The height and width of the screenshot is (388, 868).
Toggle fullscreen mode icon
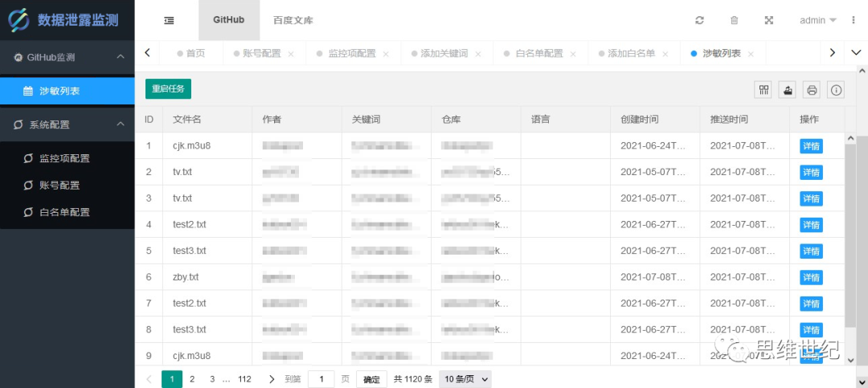(768, 20)
